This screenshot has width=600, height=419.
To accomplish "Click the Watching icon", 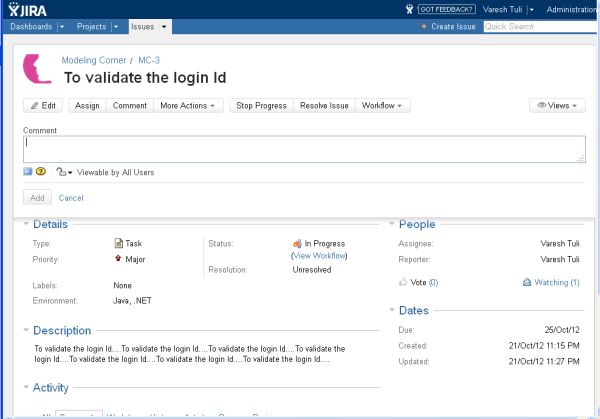I will click(x=526, y=283).
